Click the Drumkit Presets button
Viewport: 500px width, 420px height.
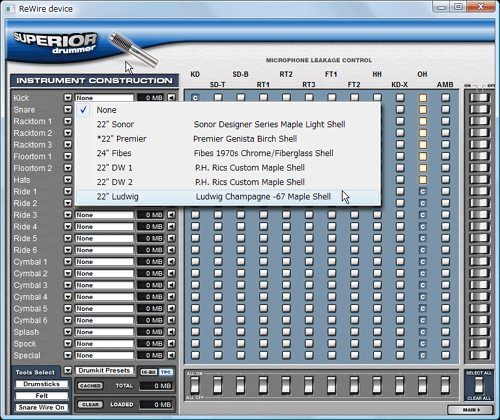(x=104, y=370)
